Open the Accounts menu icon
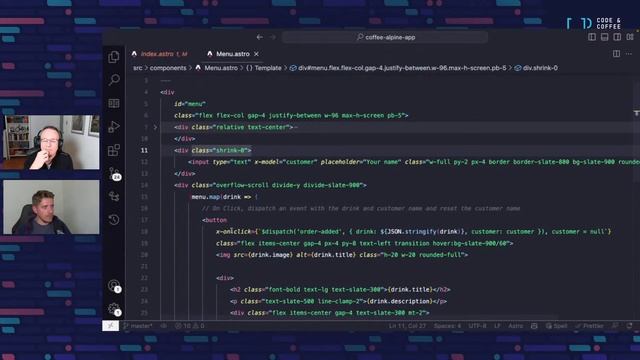This screenshot has height=360, width=640. tap(114, 286)
